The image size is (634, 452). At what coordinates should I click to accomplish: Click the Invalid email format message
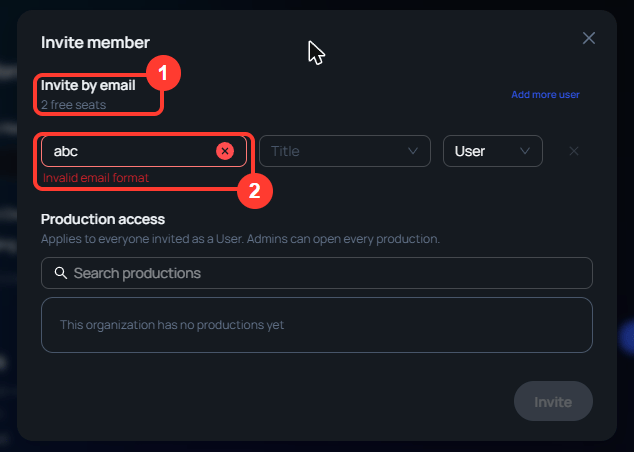pos(96,178)
